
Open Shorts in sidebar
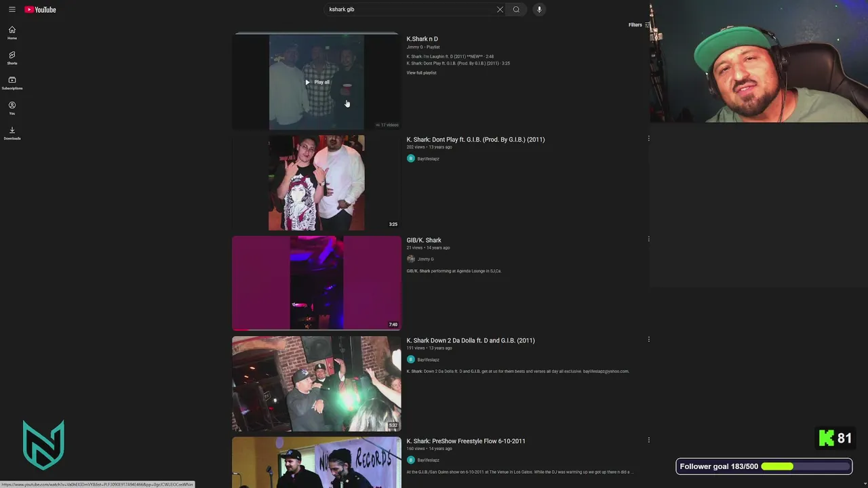pos(12,58)
